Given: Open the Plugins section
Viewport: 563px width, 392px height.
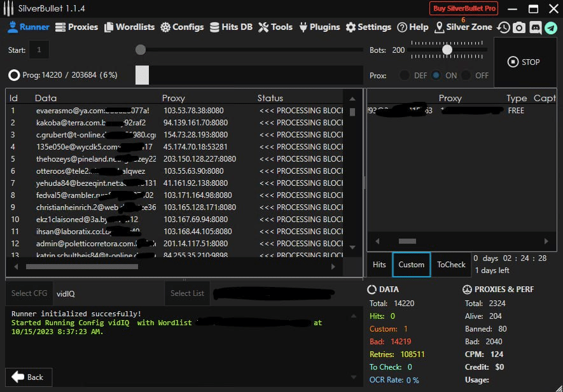Looking at the screenshot, I should point(319,27).
